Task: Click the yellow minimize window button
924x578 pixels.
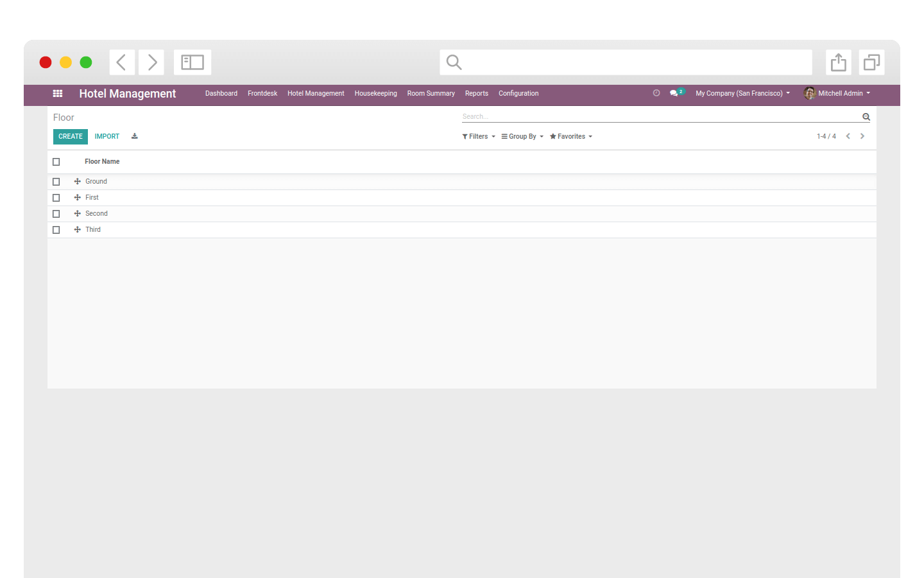Action: point(65,62)
